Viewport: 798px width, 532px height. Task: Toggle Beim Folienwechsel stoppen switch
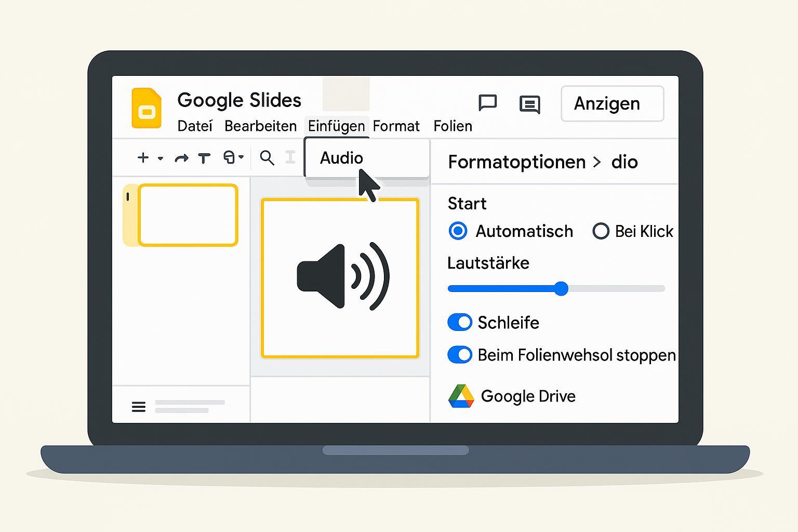pyautogui.click(x=460, y=355)
